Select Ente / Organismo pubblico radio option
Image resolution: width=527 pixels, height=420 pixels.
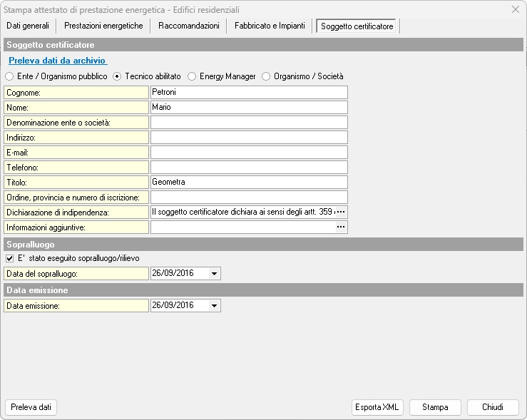pos(9,76)
